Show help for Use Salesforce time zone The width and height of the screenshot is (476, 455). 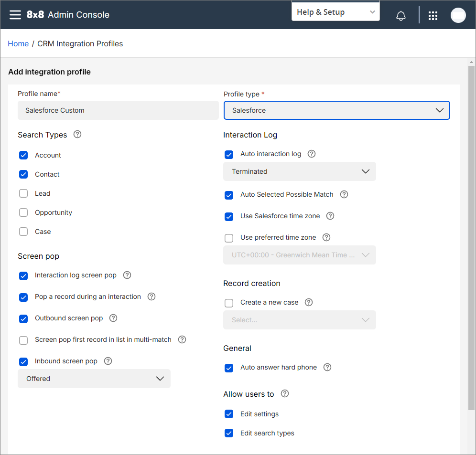coord(330,216)
